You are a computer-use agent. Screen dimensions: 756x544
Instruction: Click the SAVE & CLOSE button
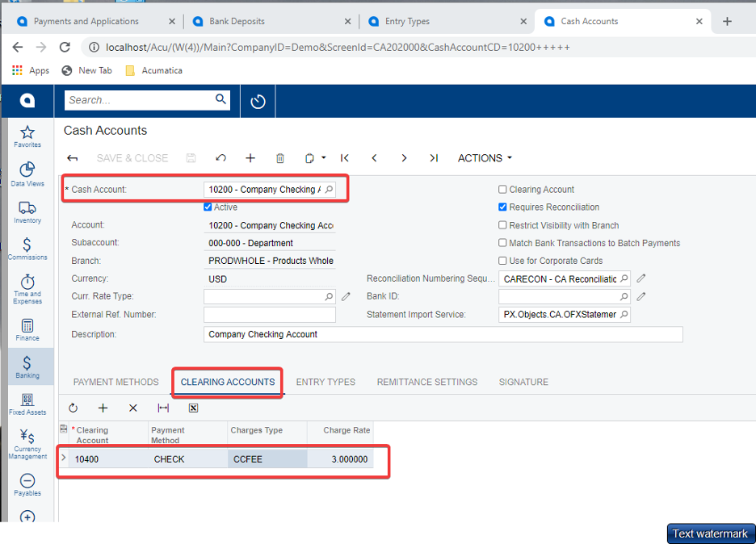coord(132,158)
